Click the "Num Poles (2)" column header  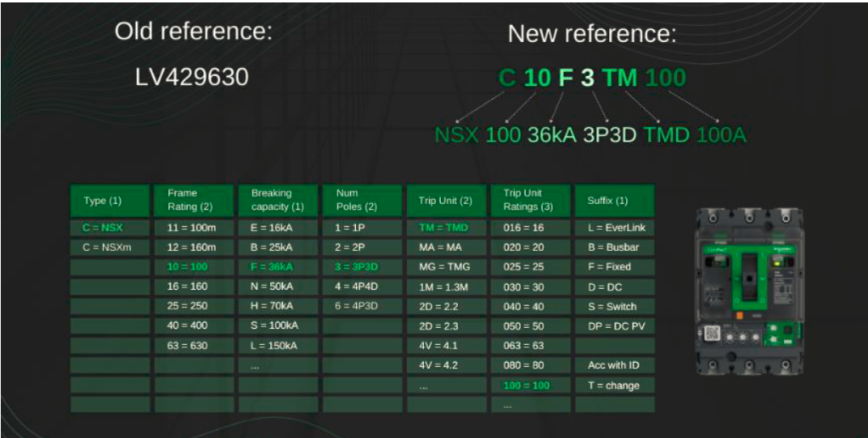362,201
